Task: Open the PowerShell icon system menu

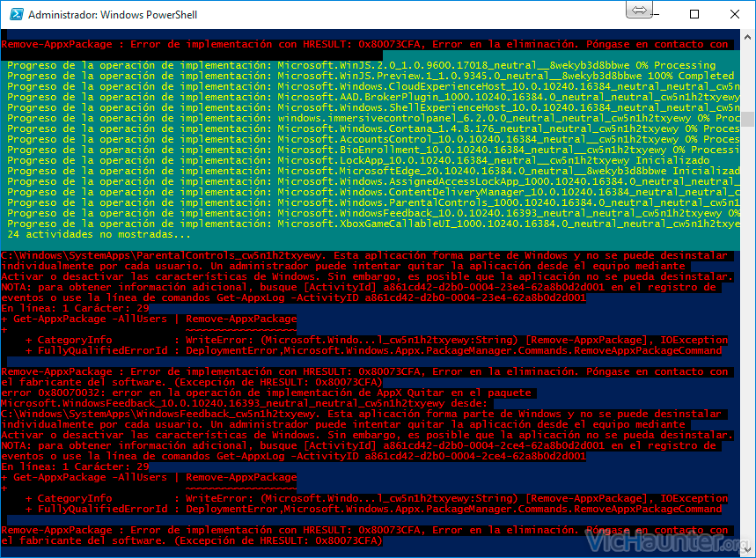Action: (x=17, y=14)
